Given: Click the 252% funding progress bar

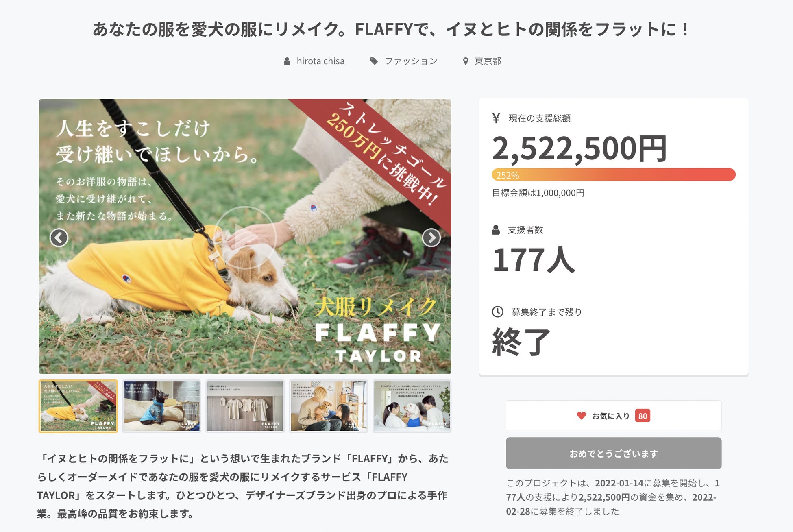Looking at the screenshot, I should click(613, 175).
